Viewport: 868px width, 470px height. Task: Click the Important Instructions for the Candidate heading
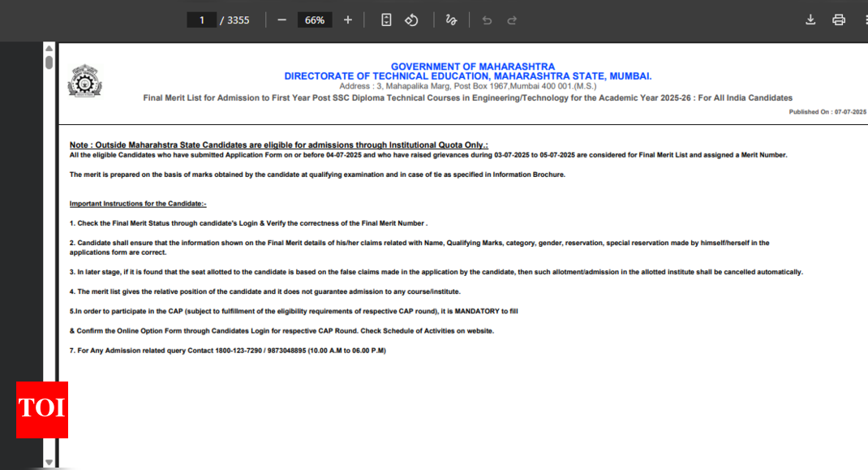(x=138, y=204)
